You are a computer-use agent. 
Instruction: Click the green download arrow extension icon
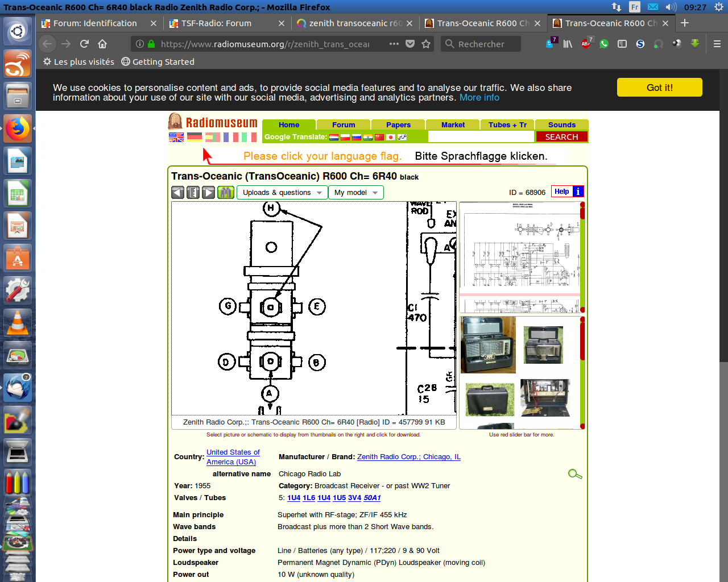[695, 44]
